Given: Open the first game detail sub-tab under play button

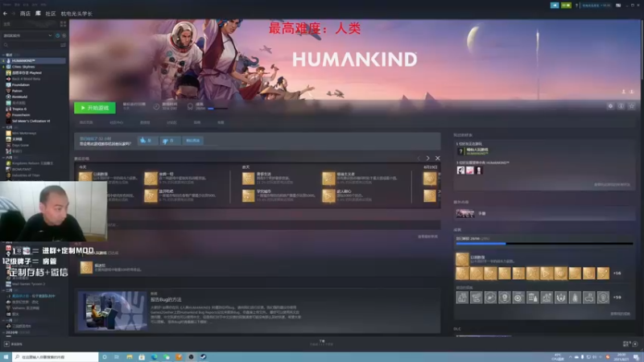Looking at the screenshot, I should (x=86, y=122).
